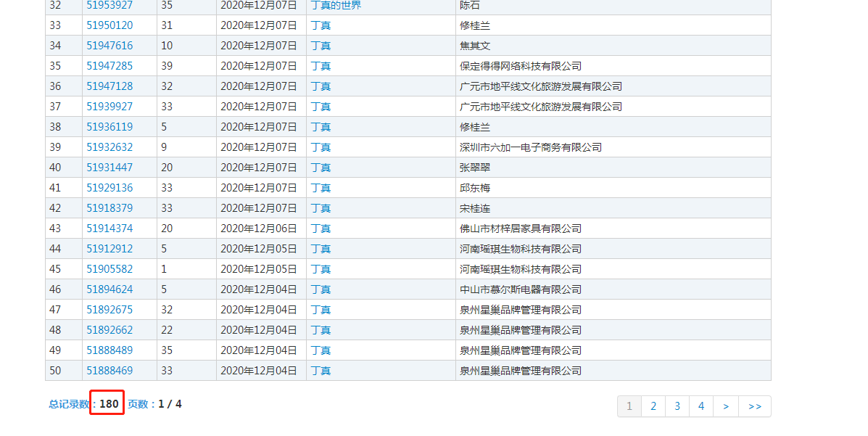Select class number 1 in row 45
868x436 pixels.
point(164,269)
